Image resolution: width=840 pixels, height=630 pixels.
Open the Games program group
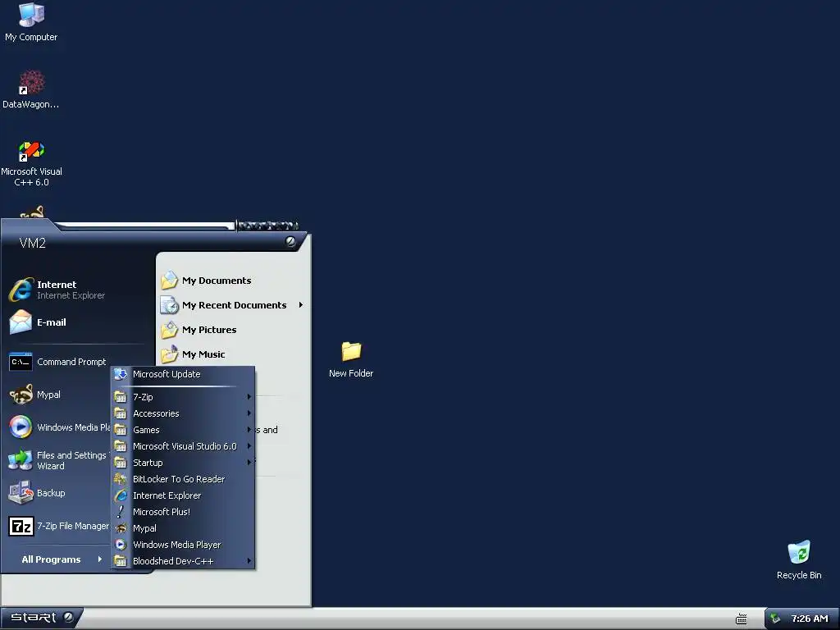[183, 430]
